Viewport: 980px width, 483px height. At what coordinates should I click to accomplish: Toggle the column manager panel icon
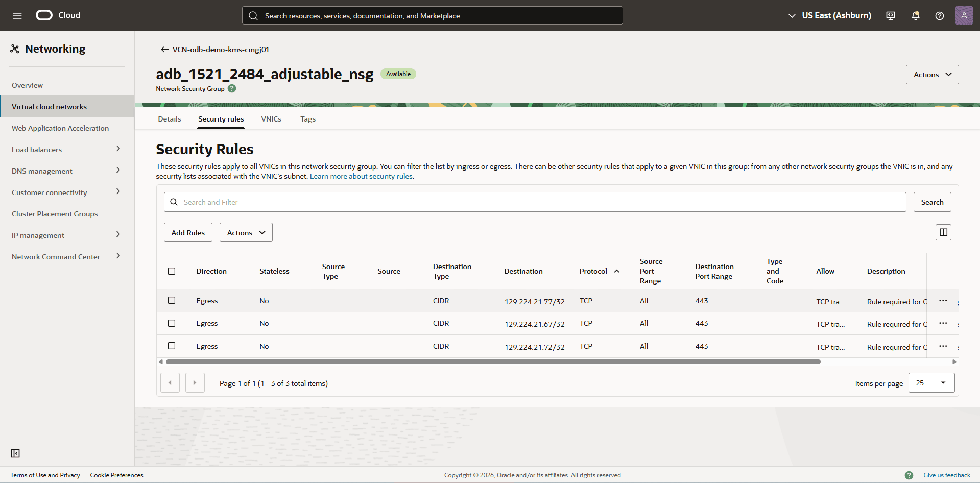[943, 232]
